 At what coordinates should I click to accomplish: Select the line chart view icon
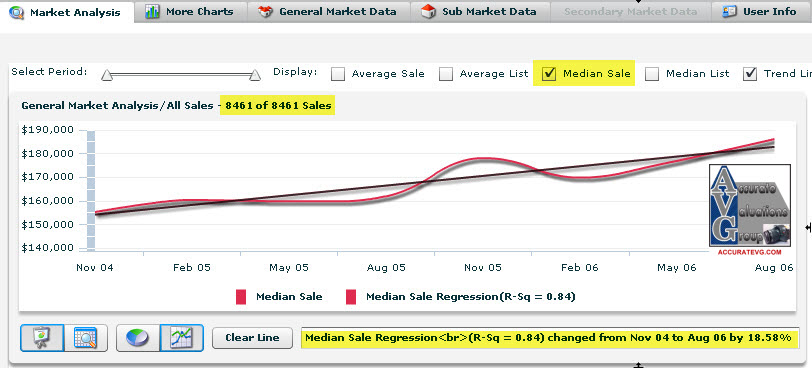pos(181,338)
